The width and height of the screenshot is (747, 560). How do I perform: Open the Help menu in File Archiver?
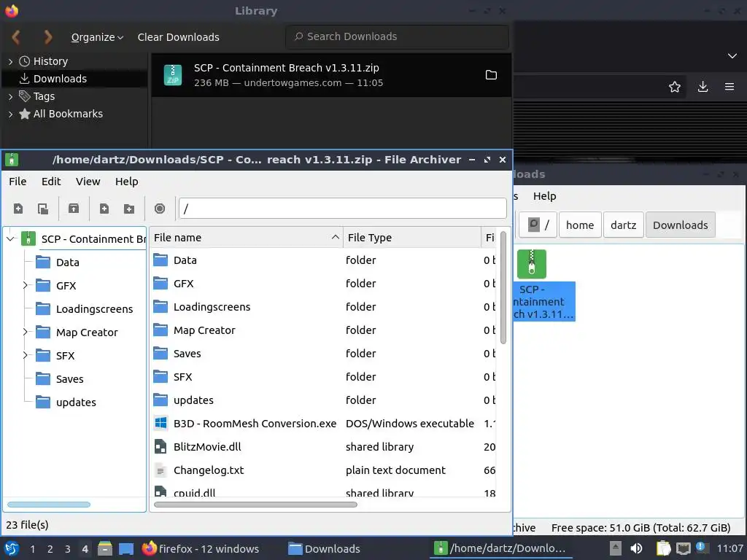click(x=127, y=182)
